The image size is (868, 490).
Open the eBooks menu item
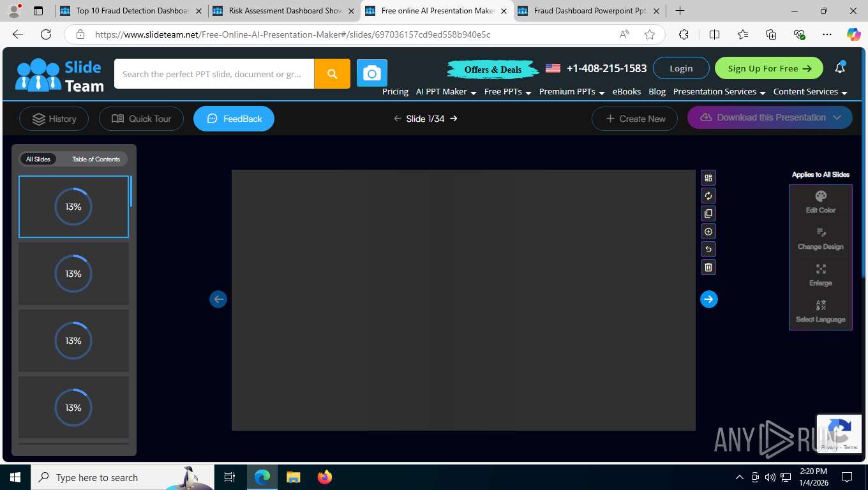point(627,92)
